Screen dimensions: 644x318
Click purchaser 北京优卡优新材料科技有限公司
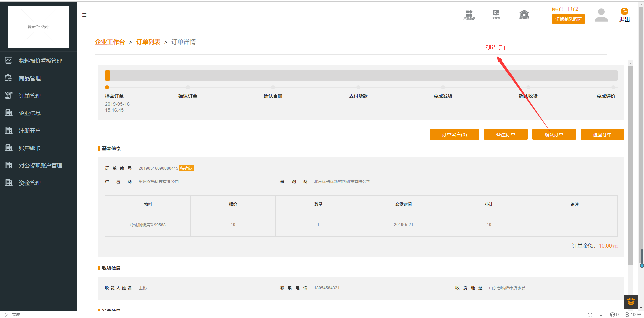342,182
